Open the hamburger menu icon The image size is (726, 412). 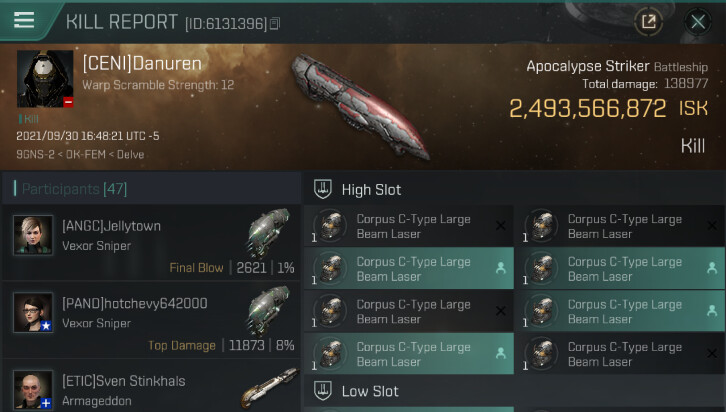point(24,20)
